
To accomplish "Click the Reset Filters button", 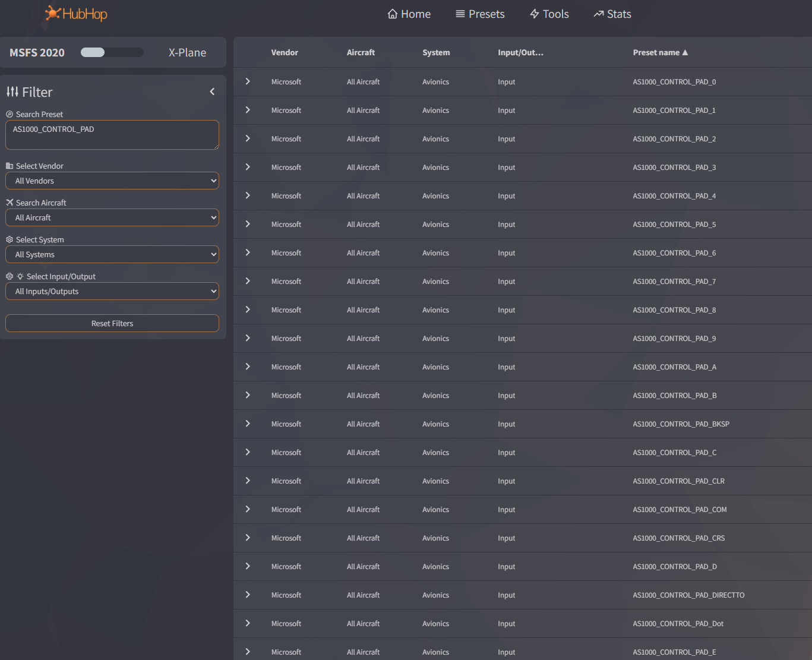I will pyautogui.click(x=112, y=323).
